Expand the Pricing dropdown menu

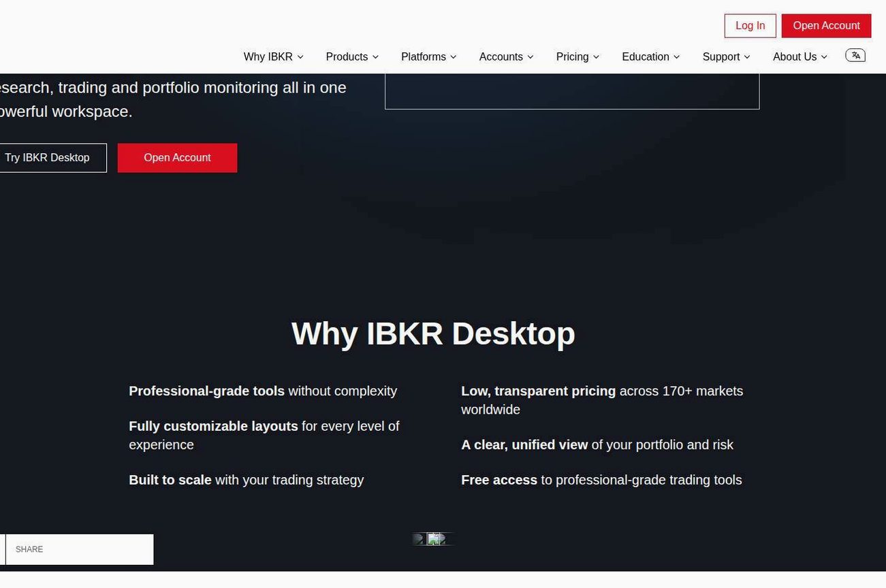coord(578,57)
